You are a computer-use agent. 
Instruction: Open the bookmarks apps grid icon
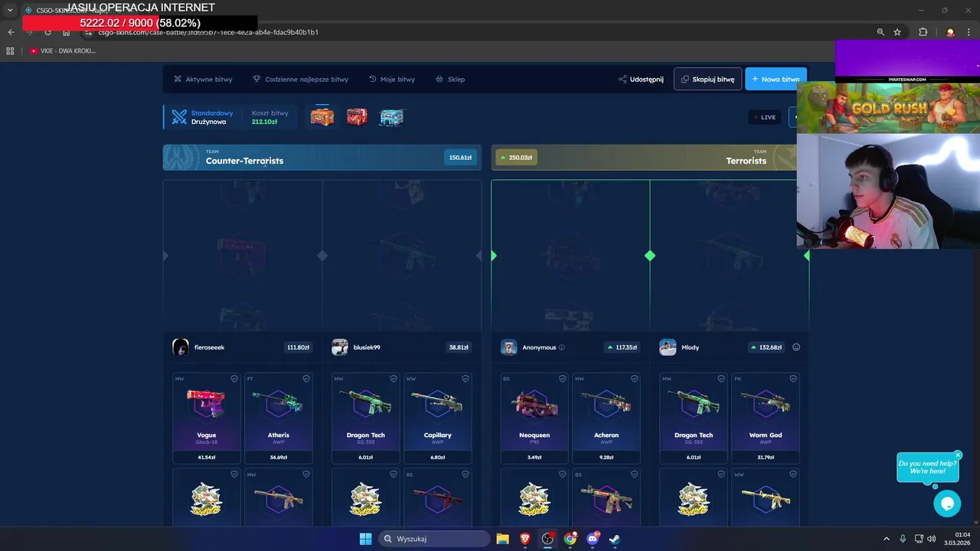(10, 51)
